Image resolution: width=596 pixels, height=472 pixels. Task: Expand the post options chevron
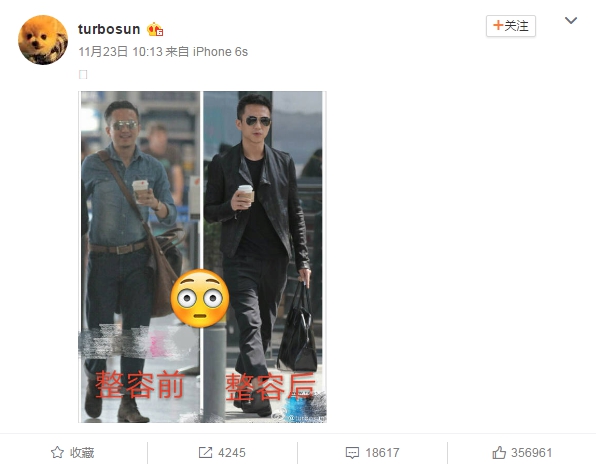(571, 21)
